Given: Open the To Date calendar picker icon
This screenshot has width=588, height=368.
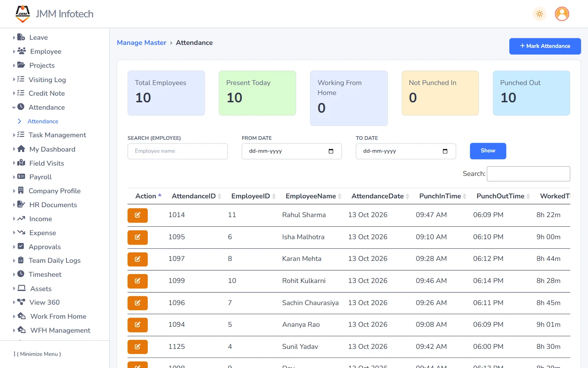Looking at the screenshot, I should [445, 151].
